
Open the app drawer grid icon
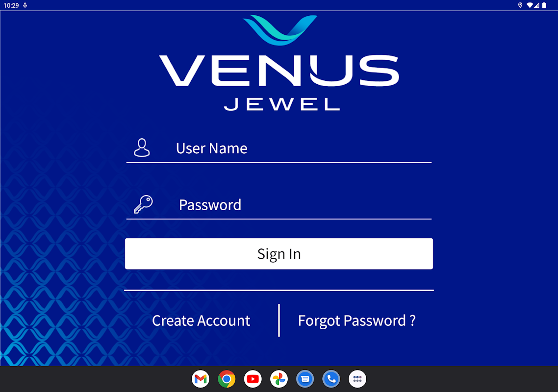point(357,379)
